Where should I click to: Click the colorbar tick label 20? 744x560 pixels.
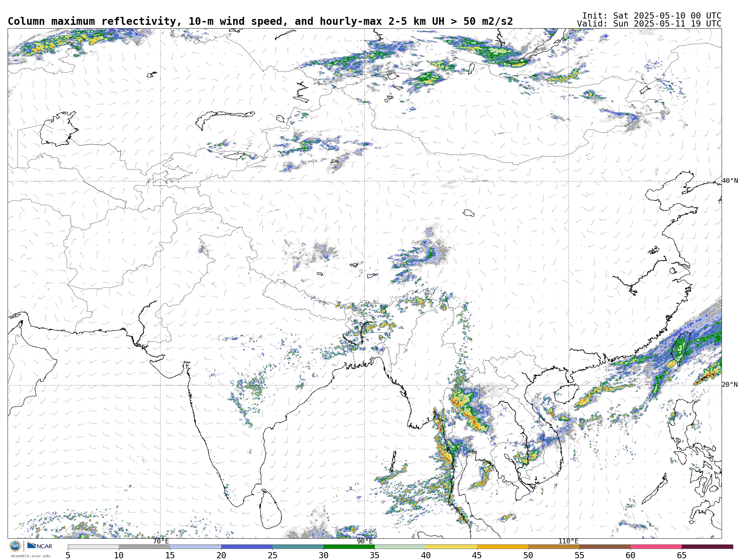pyautogui.click(x=221, y=556)
